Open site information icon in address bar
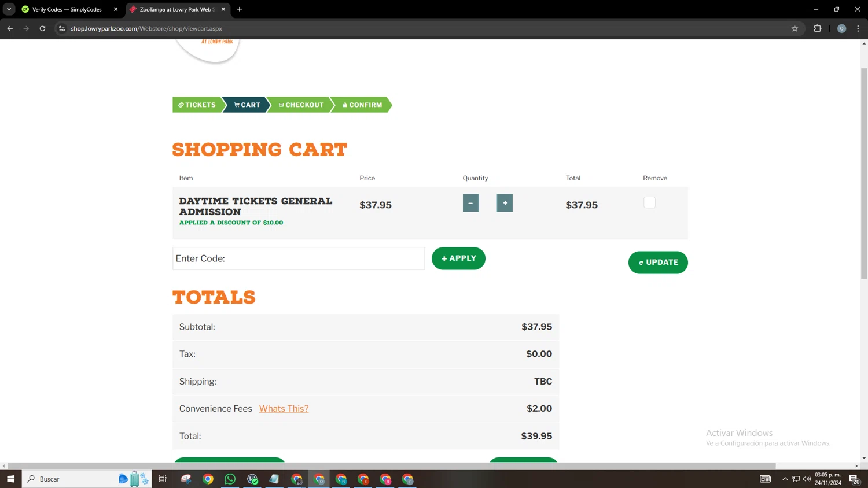 pos(62,28)
